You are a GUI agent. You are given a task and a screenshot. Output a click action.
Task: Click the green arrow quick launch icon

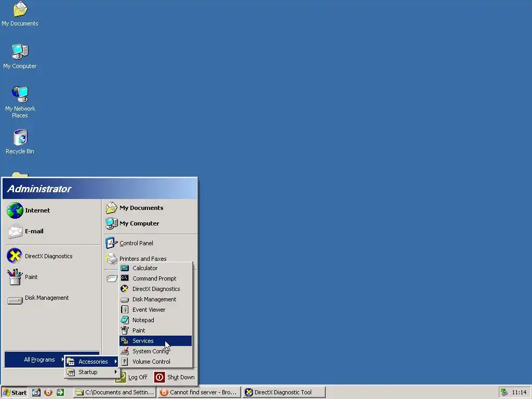[x=60, y=392]
